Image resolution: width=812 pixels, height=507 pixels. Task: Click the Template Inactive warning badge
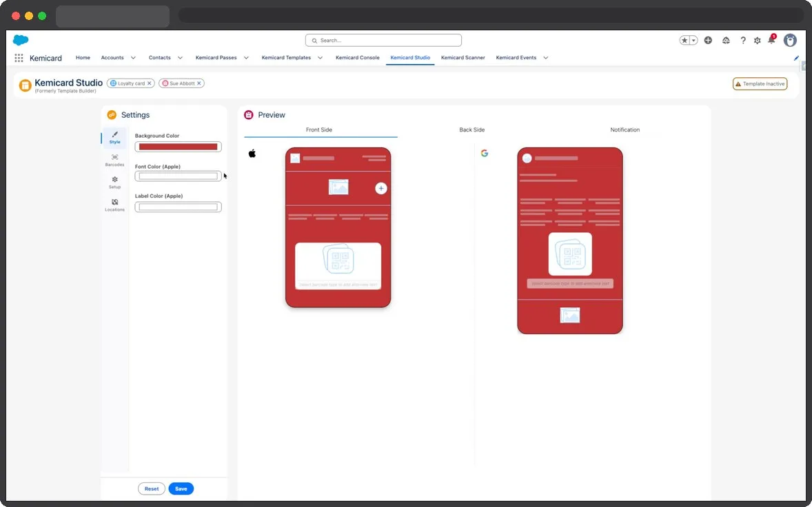(760, 84)
